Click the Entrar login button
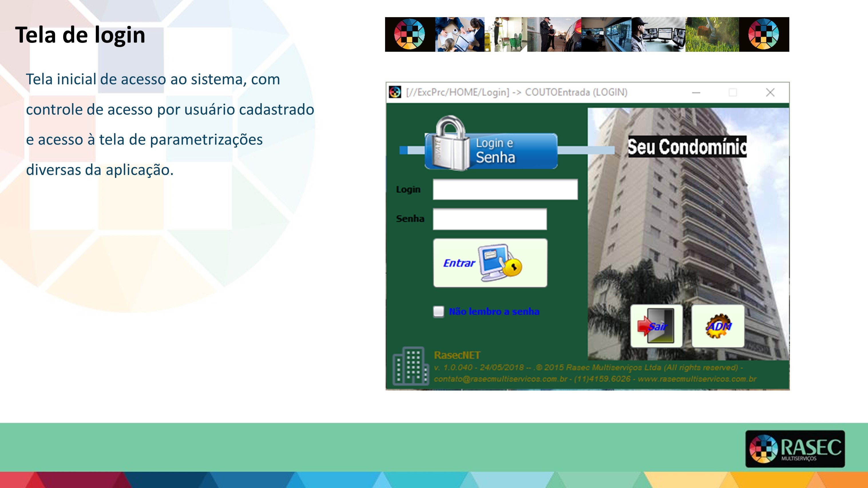Screen dimensions: 868x488 [x=490, y=263]
